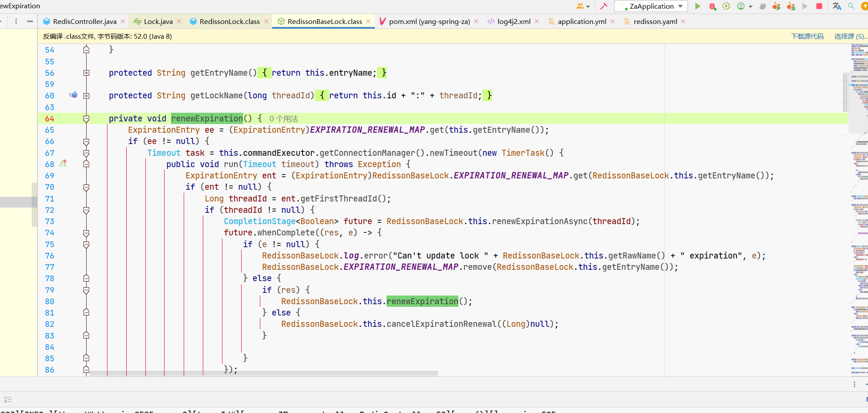
Task: Click the highlighted renewExpiration call on line 80
Action: (x=422, y=301)
